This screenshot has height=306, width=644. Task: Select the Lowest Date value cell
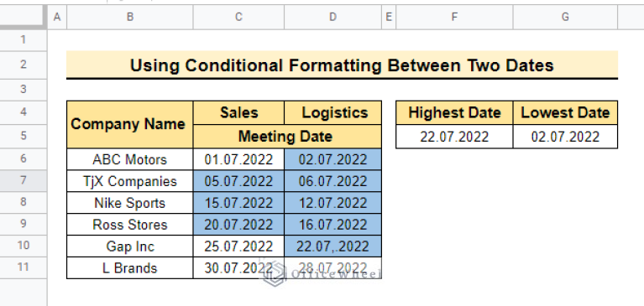565,137
